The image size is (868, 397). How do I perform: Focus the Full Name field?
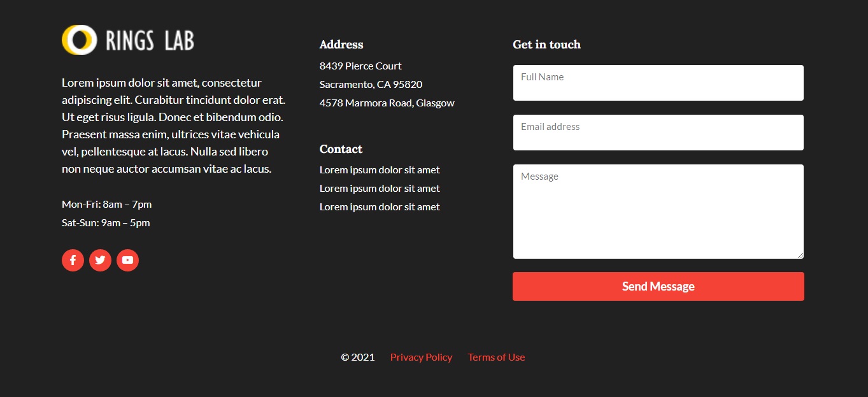[658, 83]
